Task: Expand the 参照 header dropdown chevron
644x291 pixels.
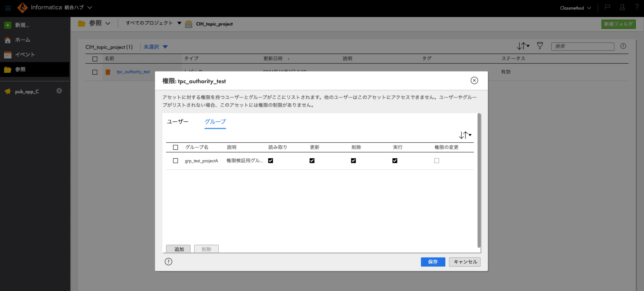Action: (108, 23)
